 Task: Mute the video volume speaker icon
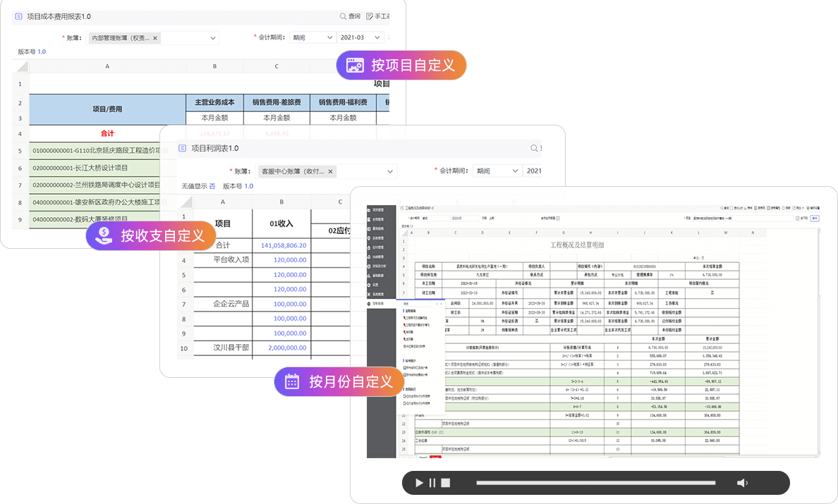point(742,483)
